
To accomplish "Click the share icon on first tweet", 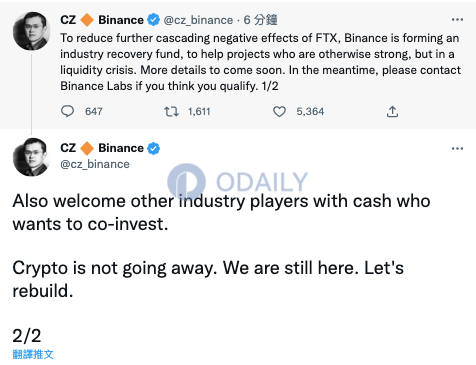I will coord(392,111).
